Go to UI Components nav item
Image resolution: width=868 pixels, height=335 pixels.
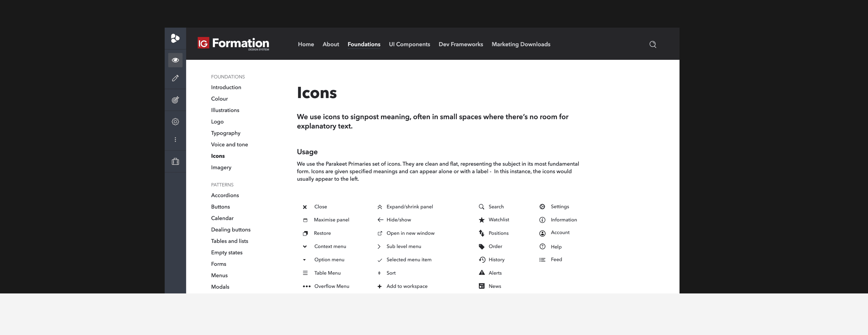(x=409, y=44)
